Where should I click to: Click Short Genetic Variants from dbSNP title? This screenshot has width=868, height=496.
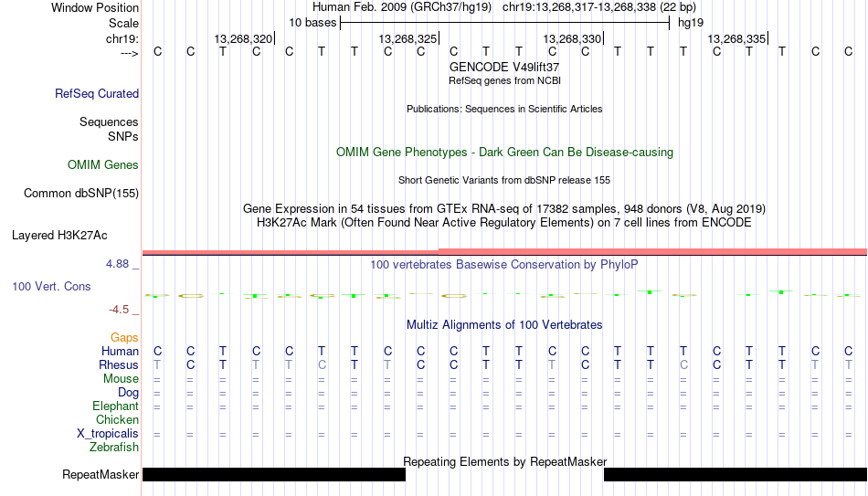pyautogui.click(x=504, y=181)
